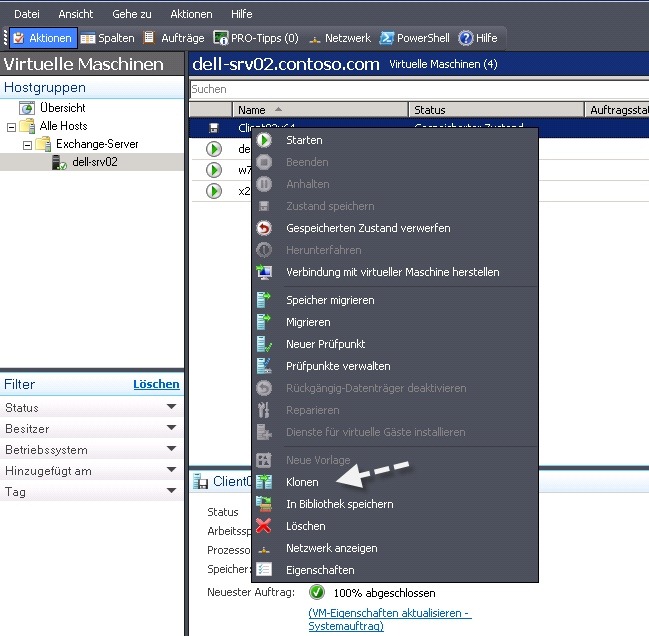
Task: Click the Neuer Prüfpunkt icon
Action: point(264,344)
